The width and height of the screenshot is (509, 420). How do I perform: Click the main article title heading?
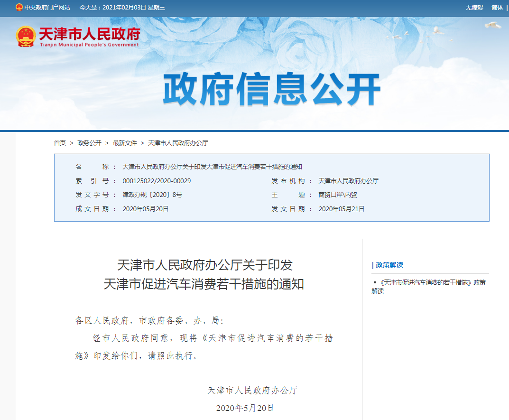tap(204, 275)
